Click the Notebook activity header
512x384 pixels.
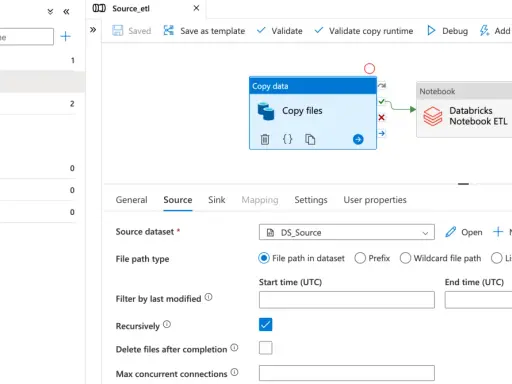(464, 91)
